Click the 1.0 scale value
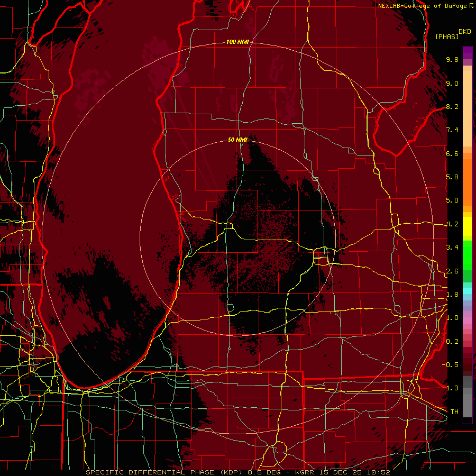476x476 pixels. click(x=452, y=318)
